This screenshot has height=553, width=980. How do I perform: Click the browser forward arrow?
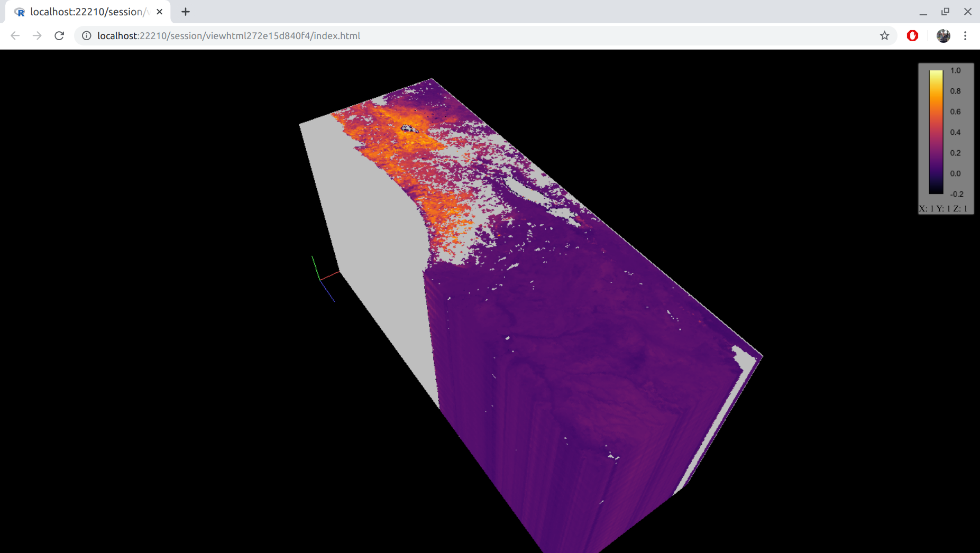[37, 35]
